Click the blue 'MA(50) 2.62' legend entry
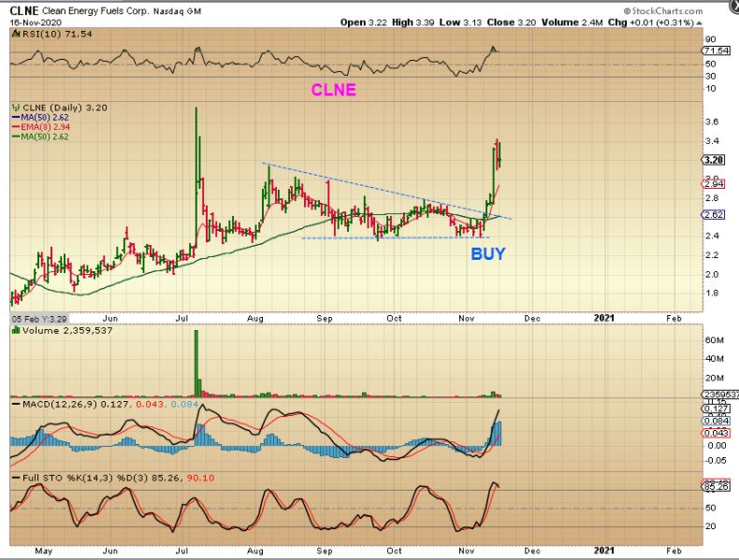739x560 pixels. tap(40, 117)
